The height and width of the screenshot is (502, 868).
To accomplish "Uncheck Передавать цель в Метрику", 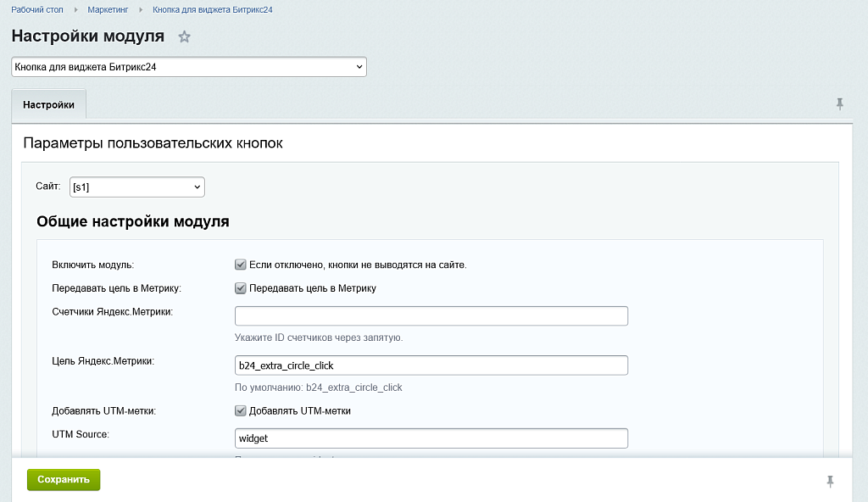I will tap(241, 288).
